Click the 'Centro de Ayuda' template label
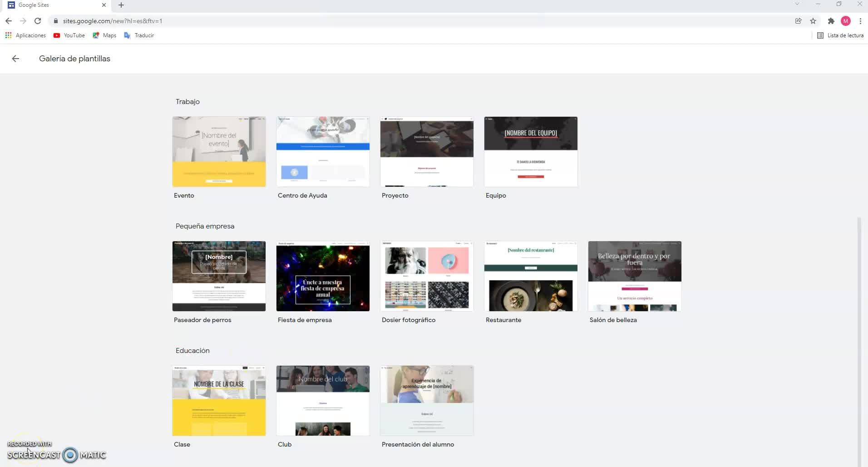Viewport: 868px width, 467px height. (302, 195)
